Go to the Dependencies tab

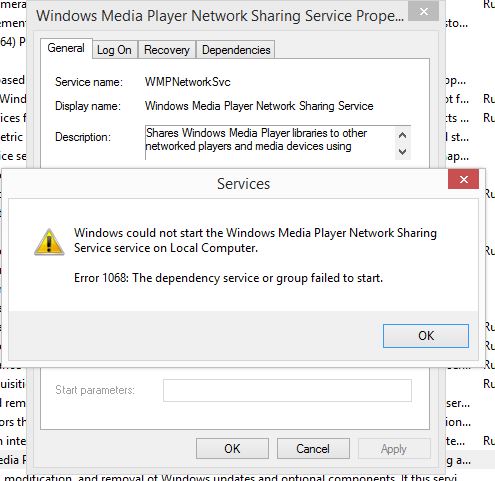(236, 50)
